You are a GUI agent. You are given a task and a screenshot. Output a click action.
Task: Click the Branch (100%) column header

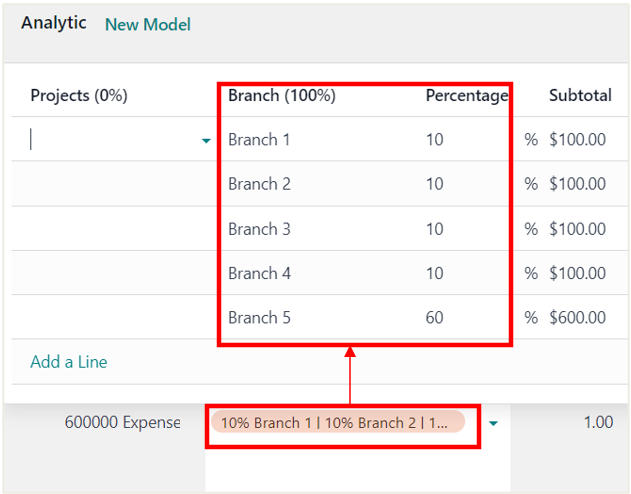(x=282, y=96)
